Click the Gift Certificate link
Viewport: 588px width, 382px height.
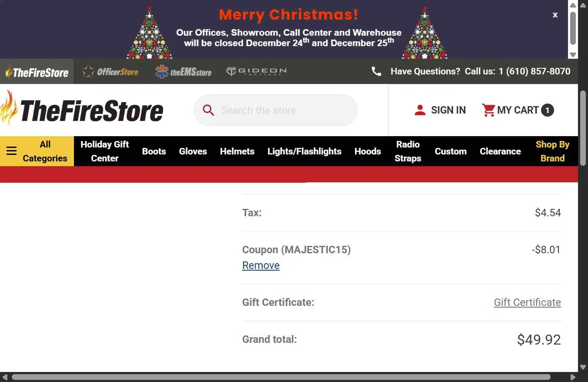click(x=527, y=302)
